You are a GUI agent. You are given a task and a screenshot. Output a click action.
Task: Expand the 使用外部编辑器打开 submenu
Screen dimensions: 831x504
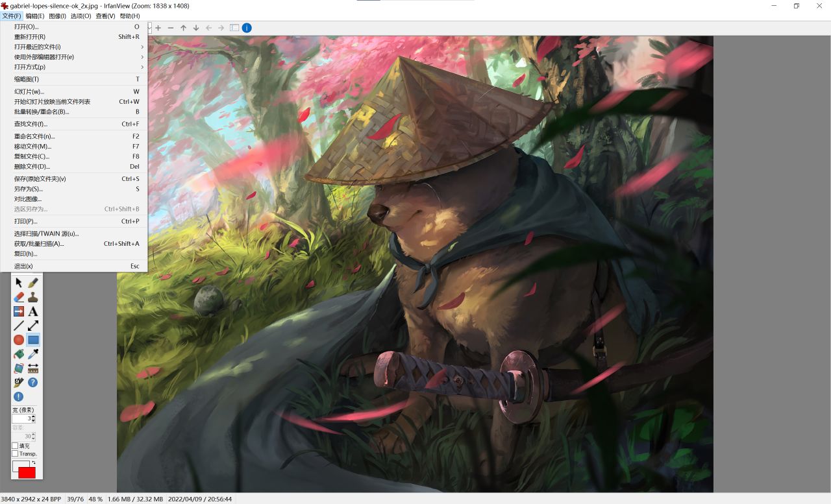click(x=74, y=57)
